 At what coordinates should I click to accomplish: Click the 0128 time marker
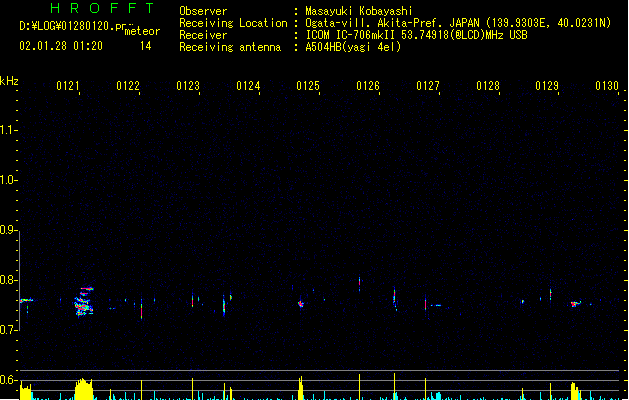pyautogui.click(x=488, y=86)
